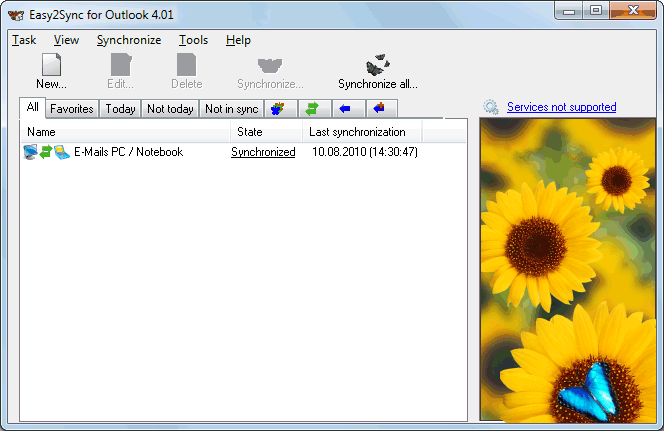
Task: Switch to the Today tab
Action: [120, 109]
